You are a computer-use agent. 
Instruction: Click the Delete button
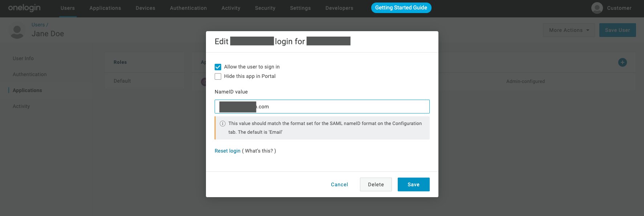click(x=376, y=184)
